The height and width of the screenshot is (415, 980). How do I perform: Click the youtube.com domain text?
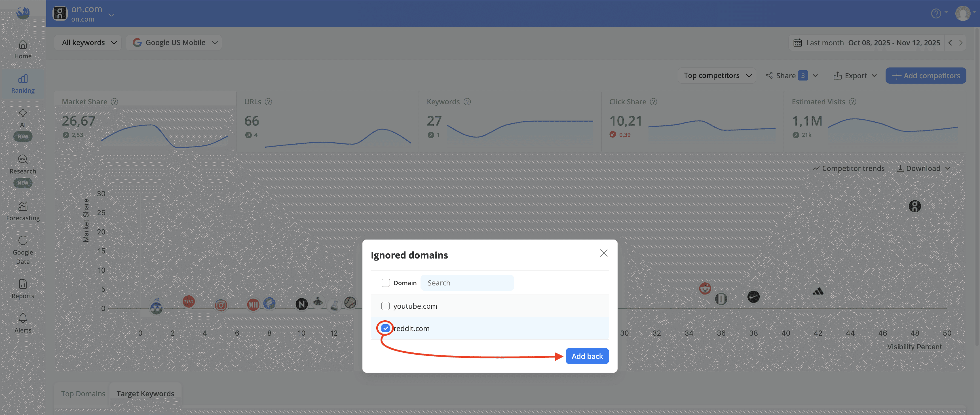point(415,306)
